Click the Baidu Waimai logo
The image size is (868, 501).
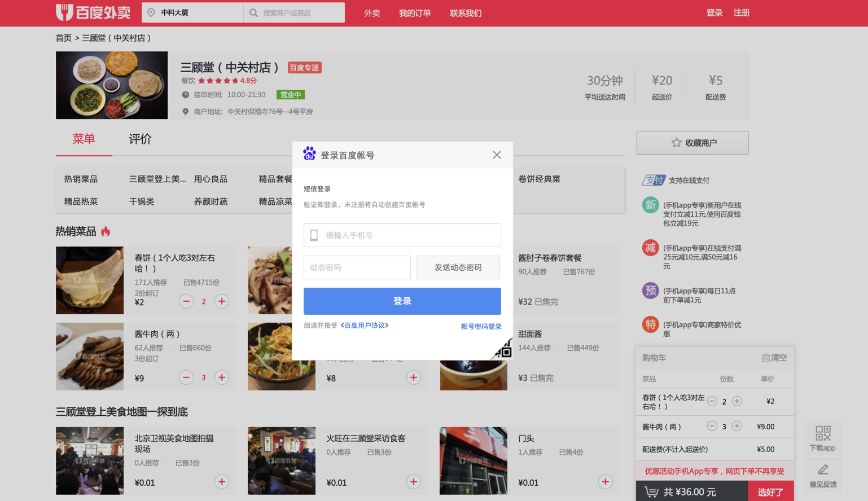[93, 12]
